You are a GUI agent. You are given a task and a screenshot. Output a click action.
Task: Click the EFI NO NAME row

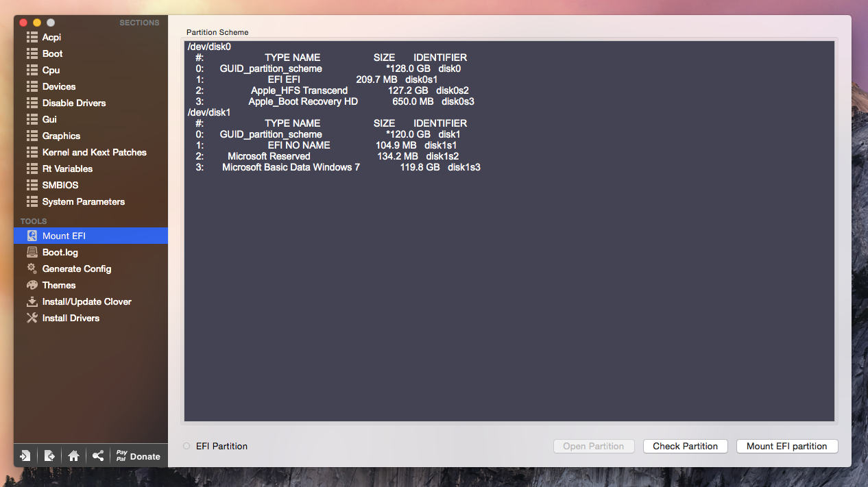326,145
